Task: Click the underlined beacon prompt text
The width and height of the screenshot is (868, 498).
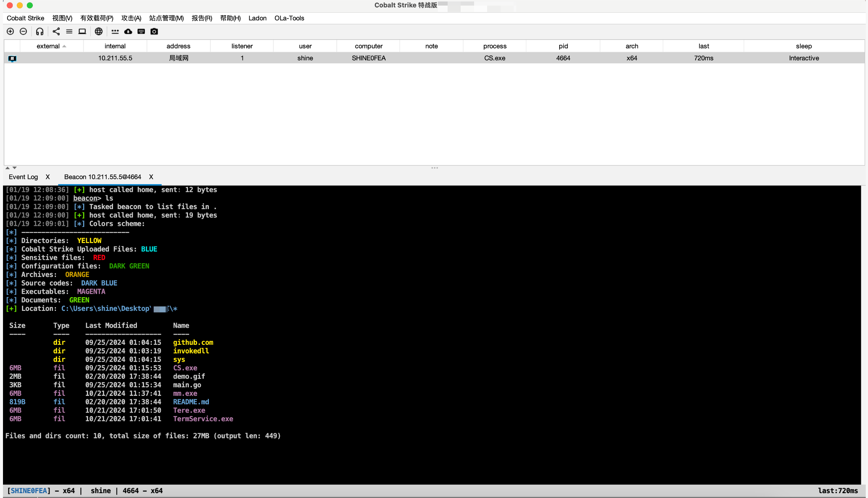Action: [85, 198]
